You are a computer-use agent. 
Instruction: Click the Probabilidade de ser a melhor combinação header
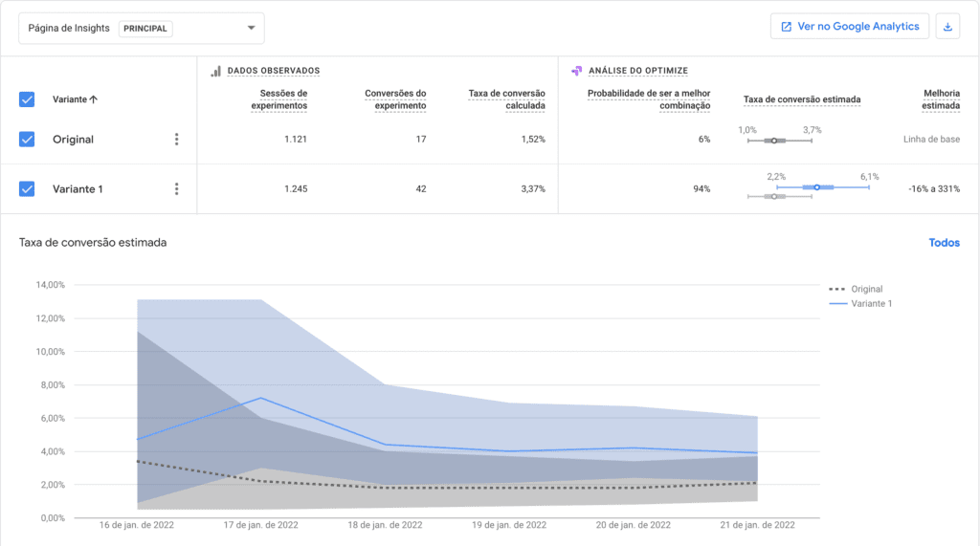(649, 99)
